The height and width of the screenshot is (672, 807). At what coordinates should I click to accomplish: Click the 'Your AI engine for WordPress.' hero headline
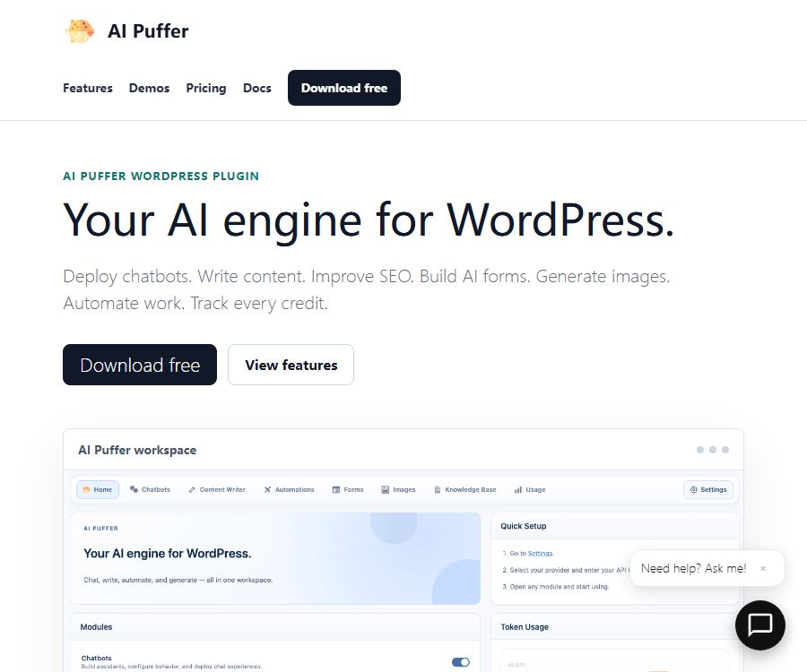pyautogui.click(x=369, y=220)
